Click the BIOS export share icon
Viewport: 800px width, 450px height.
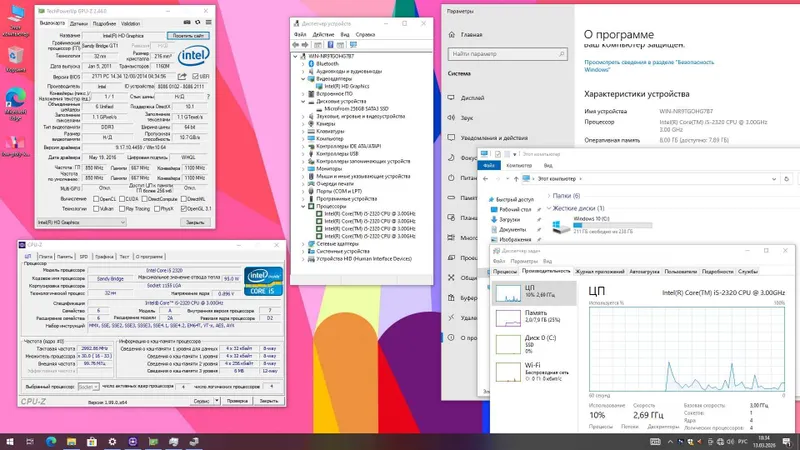click(182, 76)
